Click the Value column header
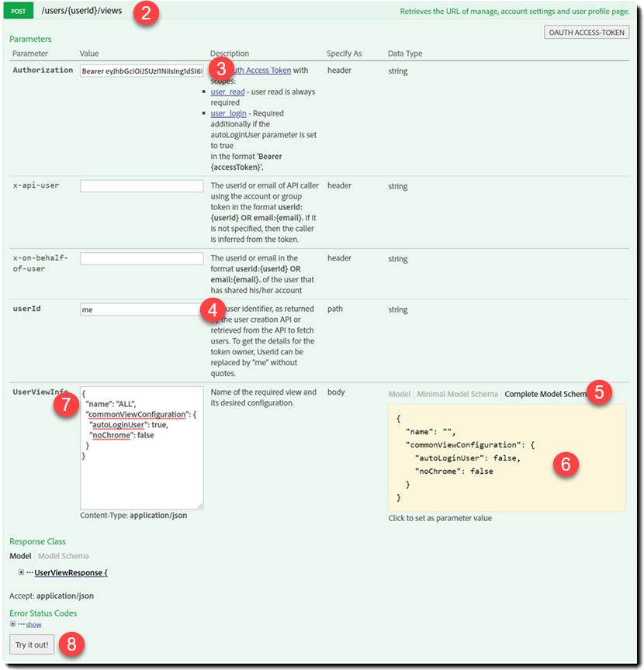The image size is (644, 670). 89,54
